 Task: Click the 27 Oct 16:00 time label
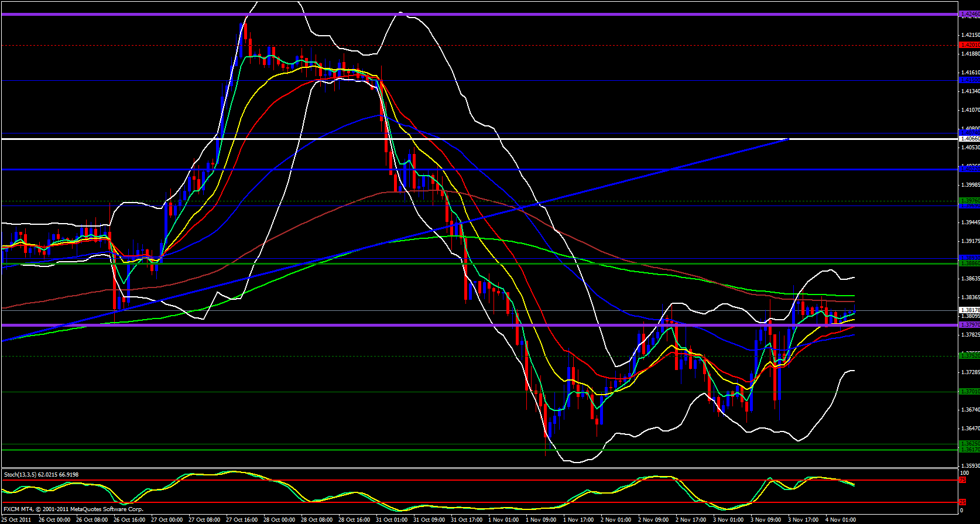(242, 519)
